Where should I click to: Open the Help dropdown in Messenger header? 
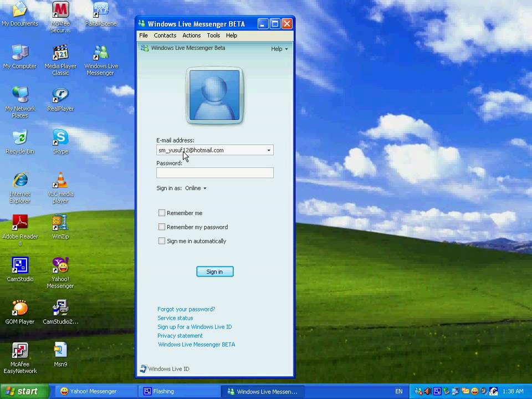pos(279,49)
